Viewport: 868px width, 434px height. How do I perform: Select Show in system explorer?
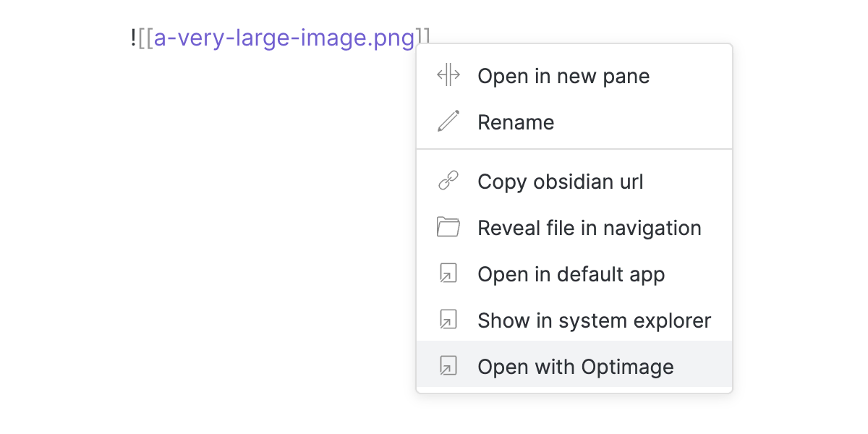(x=593, y=320)
